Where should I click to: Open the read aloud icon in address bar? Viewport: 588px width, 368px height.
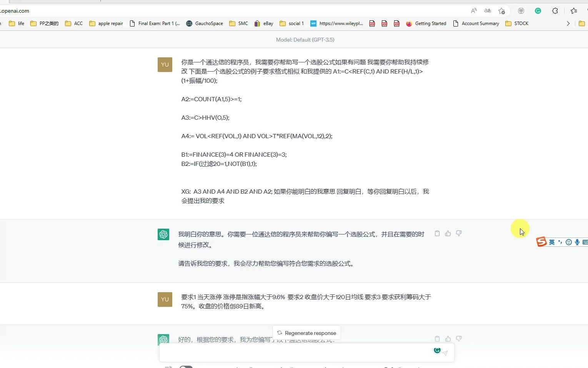click(474, 11)
